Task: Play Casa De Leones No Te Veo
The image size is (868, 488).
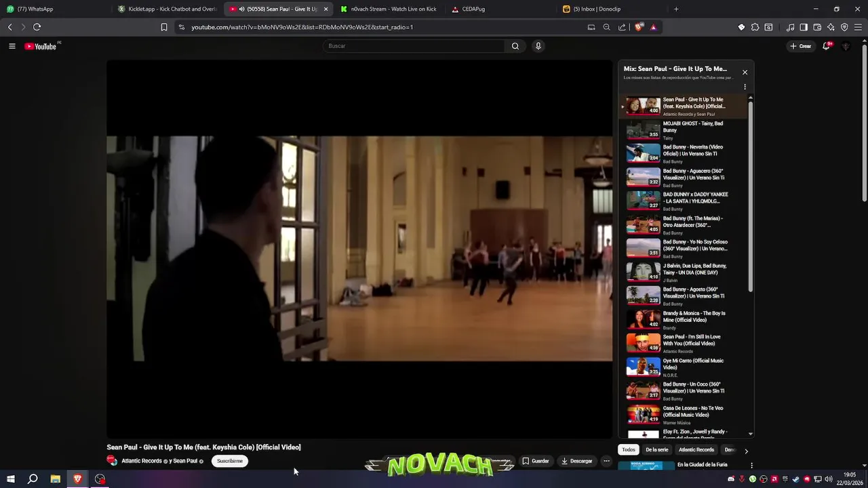Action: (683, 415)
